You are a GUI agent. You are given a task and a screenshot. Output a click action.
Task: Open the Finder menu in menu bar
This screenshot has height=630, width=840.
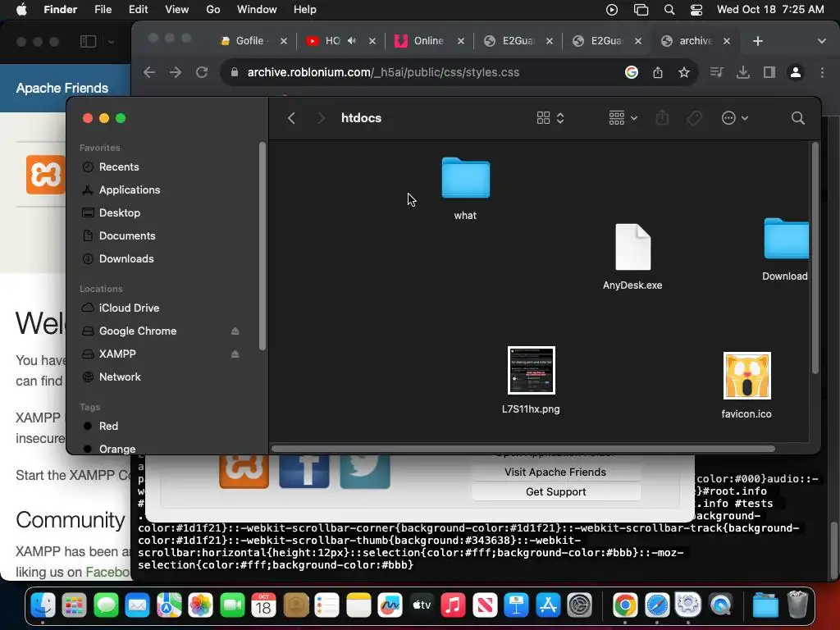pos(61,10)
